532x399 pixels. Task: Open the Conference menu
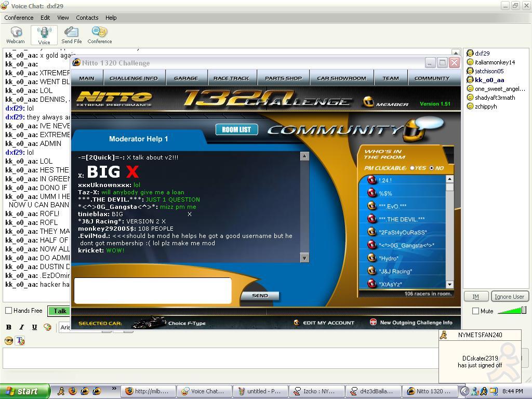coord(19,18)
